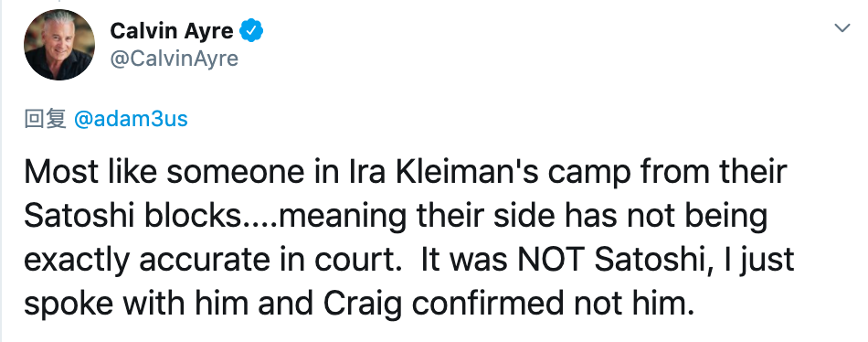Open the @adam3us mention link
Viewport: 868px width, 342px height.
[x=130, y=119]
